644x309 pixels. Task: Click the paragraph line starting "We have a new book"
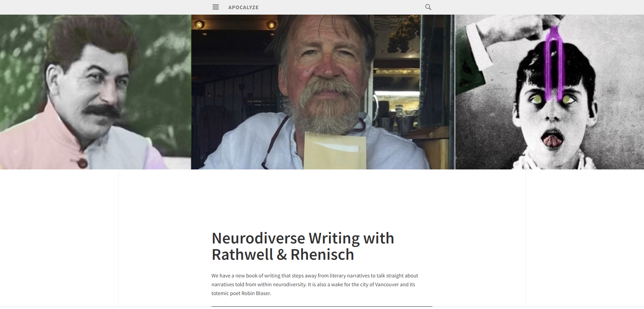[x=315, y=276]
